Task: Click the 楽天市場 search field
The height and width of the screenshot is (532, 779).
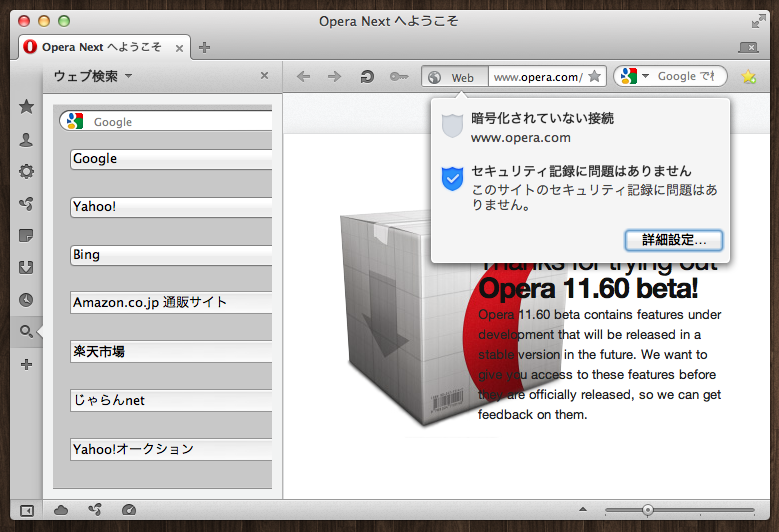Action: click(x=171, y=352)
